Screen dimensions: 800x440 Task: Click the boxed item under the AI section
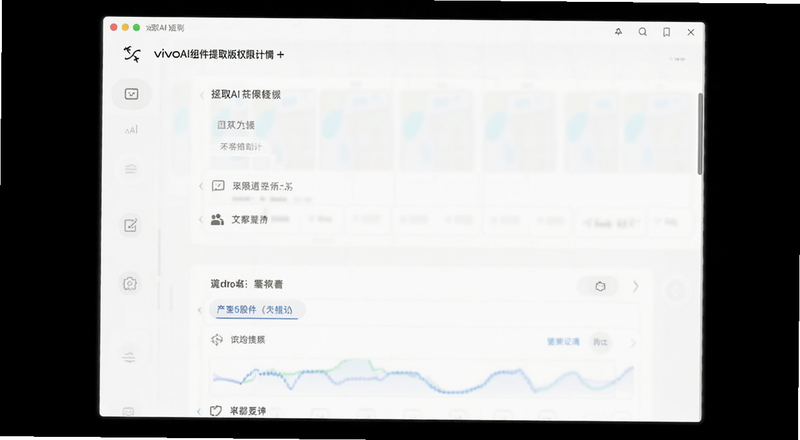(240, 147)
